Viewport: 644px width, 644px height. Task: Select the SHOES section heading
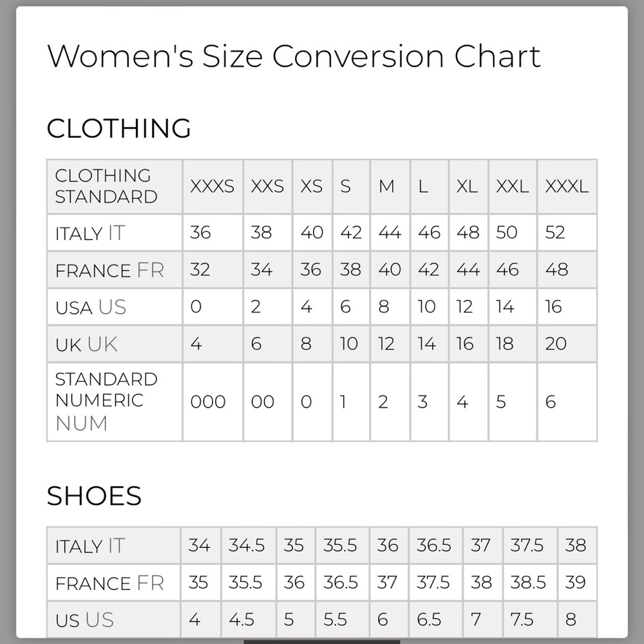tap(94, 496)
